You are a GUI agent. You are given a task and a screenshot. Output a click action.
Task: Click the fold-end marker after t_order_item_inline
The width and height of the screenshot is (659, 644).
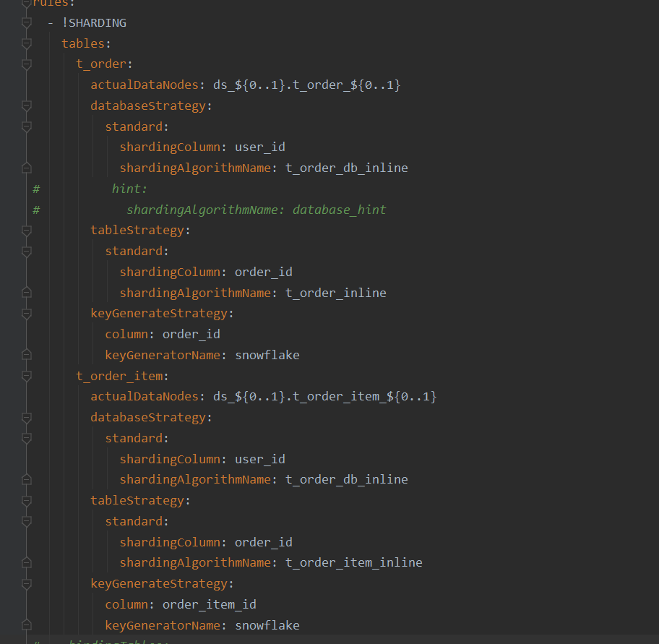(x=26, y=562)
